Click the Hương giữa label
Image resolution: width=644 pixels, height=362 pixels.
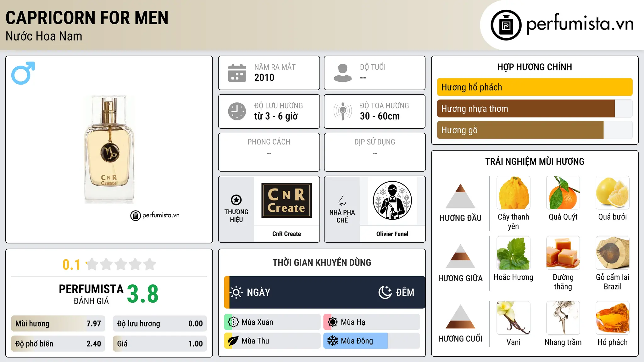460,278
